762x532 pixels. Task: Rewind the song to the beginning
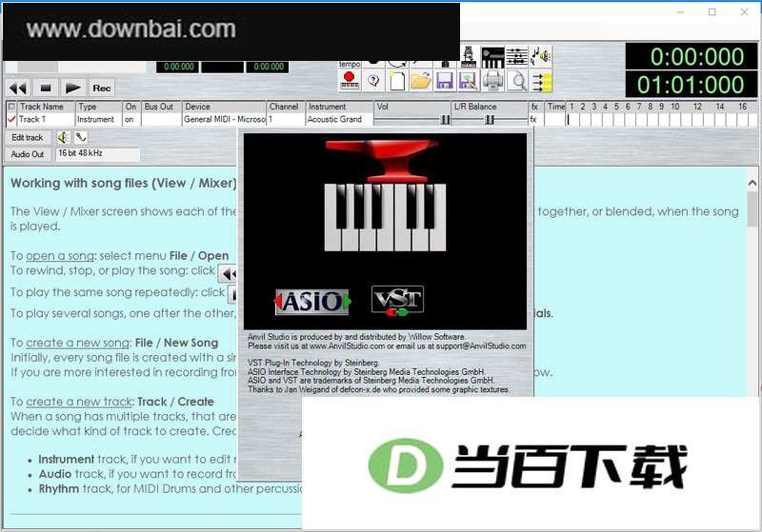[x=18, y=88]
